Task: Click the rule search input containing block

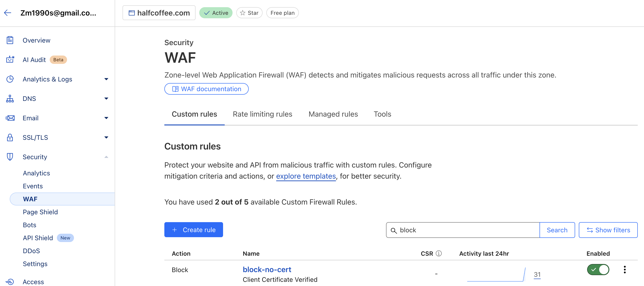Action: (x=463, y=230)
